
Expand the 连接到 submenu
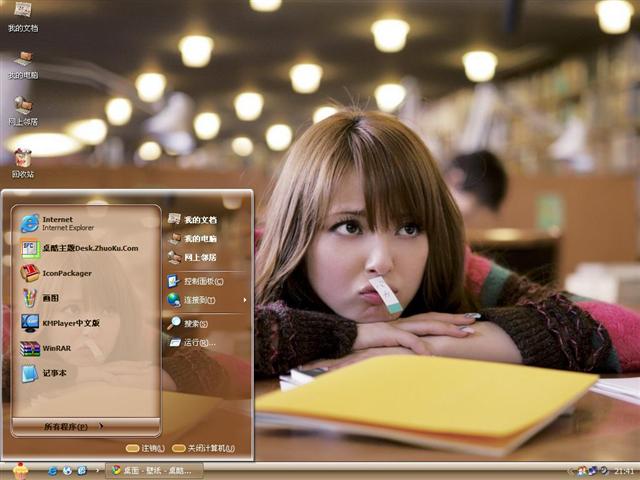tap(207, 300)
